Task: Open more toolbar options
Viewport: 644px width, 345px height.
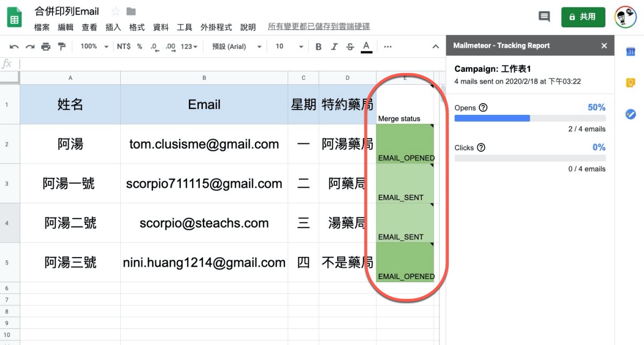Action: (388, 47)
